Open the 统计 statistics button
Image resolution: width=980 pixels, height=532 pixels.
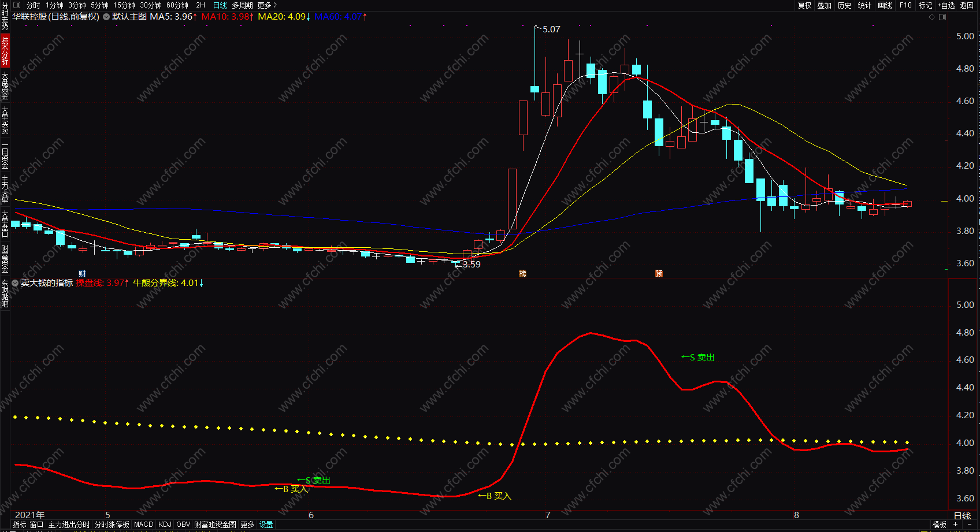(x=864, y=5)
